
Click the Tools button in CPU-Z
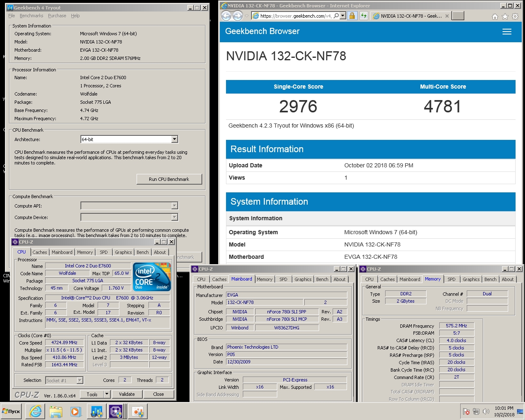[92, 394]
